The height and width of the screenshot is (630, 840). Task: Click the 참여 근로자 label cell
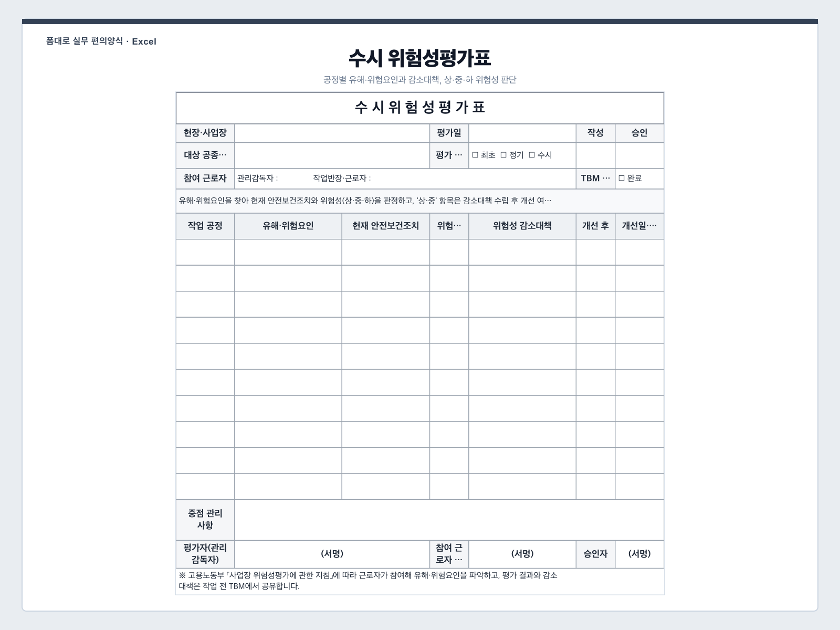(x=205, y=178)
